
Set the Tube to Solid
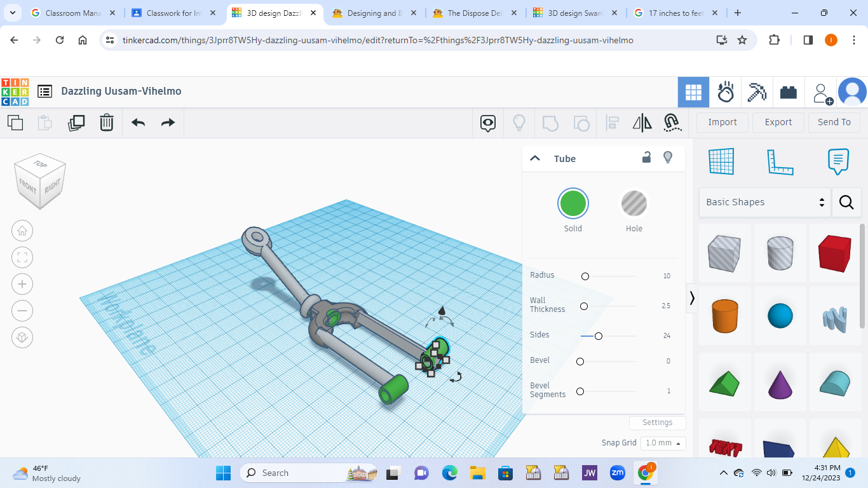click(x=573, y=204)
